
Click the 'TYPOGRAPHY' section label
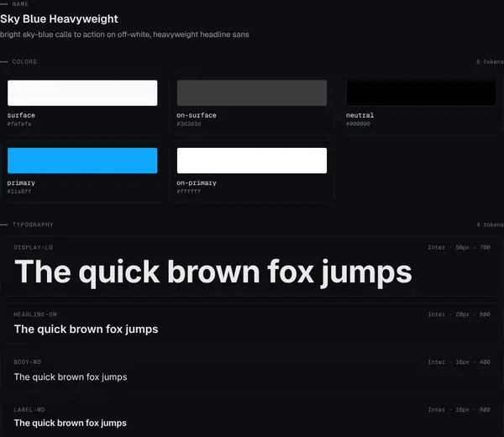pyautogui.click(x=33, y=224)
